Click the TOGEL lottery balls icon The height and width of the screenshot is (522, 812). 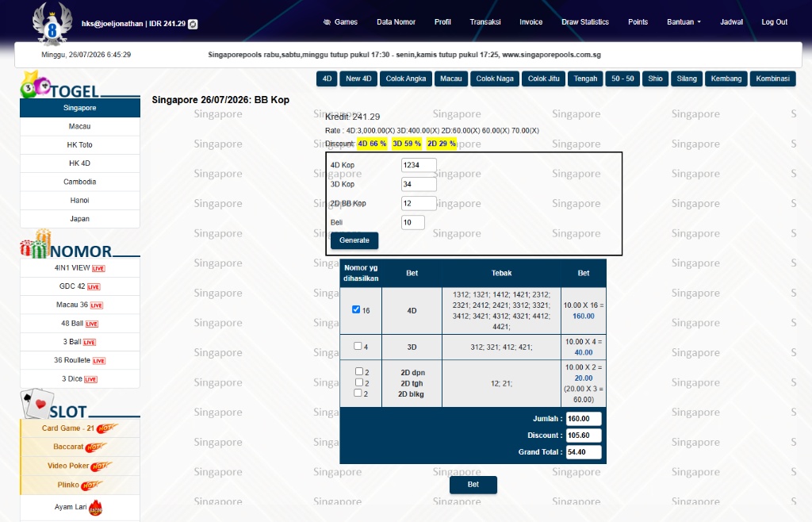(x=35, y=86)
